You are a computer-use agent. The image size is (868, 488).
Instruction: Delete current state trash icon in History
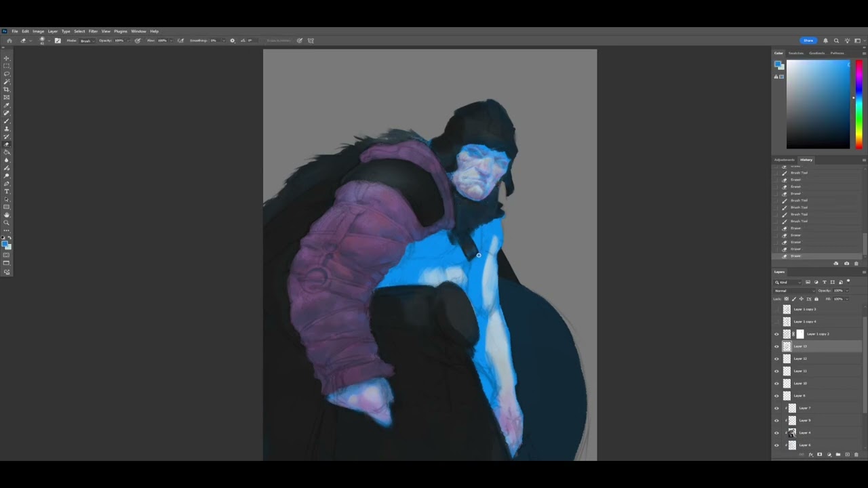pos(856,264)
